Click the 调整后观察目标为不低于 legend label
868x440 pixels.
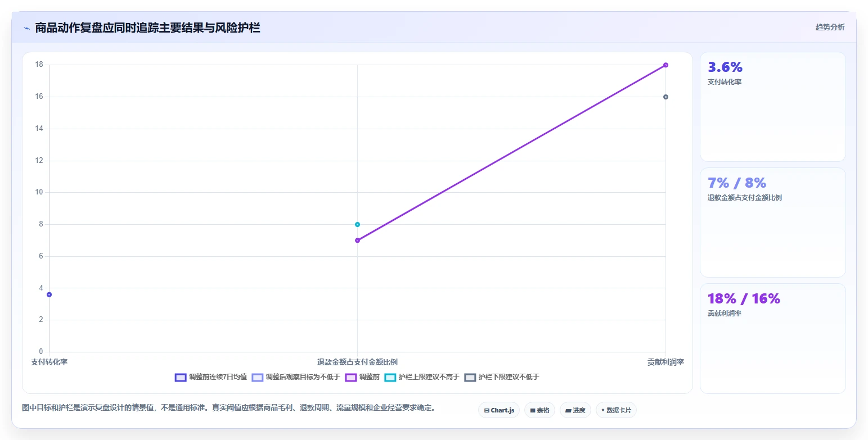pyautogui.click(x=303, y=377)
